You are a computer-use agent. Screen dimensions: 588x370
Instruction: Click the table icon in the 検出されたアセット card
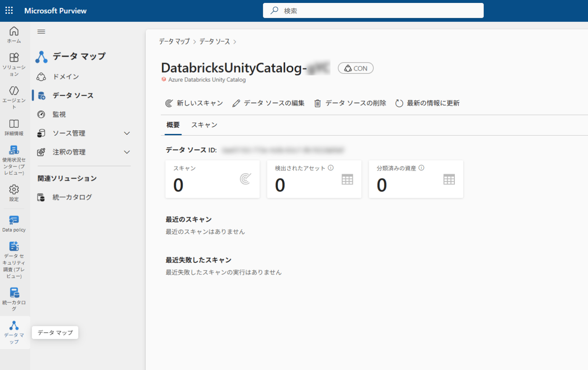coord(347,179)
